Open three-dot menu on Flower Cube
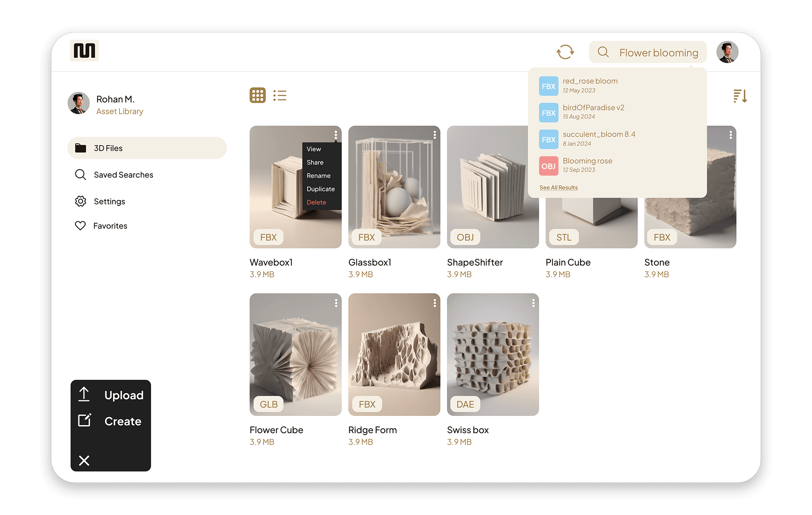Image resolution: width=812 pixels, height=515 pixels. pyautogui.click(x=336, y=303)
